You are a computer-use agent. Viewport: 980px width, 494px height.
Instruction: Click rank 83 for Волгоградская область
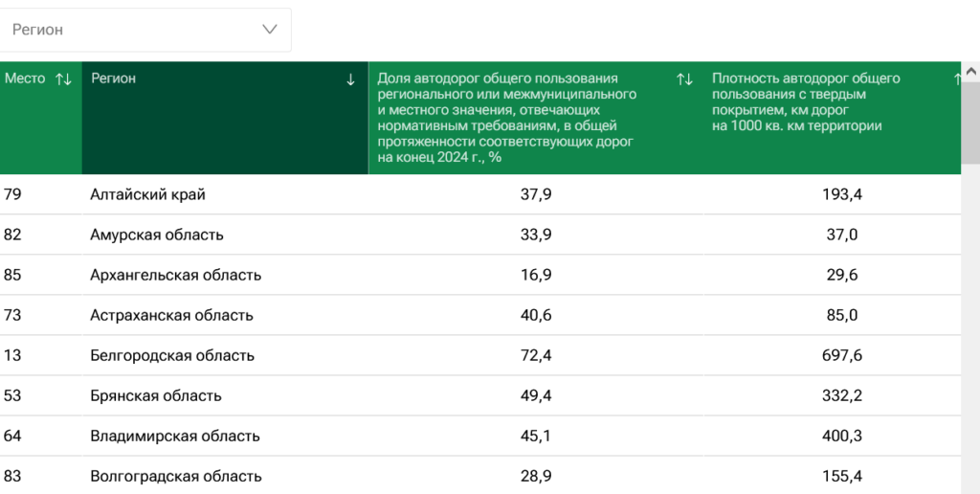(12, 477)
